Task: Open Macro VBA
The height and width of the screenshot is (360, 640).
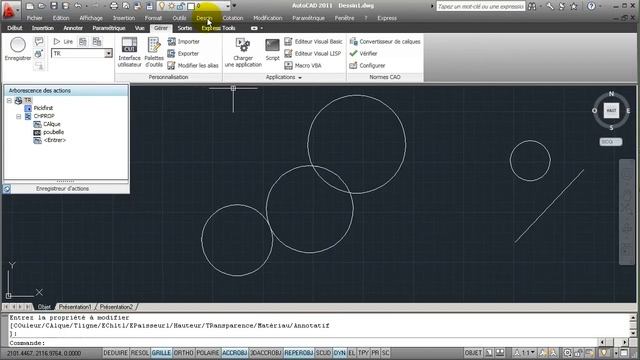Action: (x=302, y=65)
